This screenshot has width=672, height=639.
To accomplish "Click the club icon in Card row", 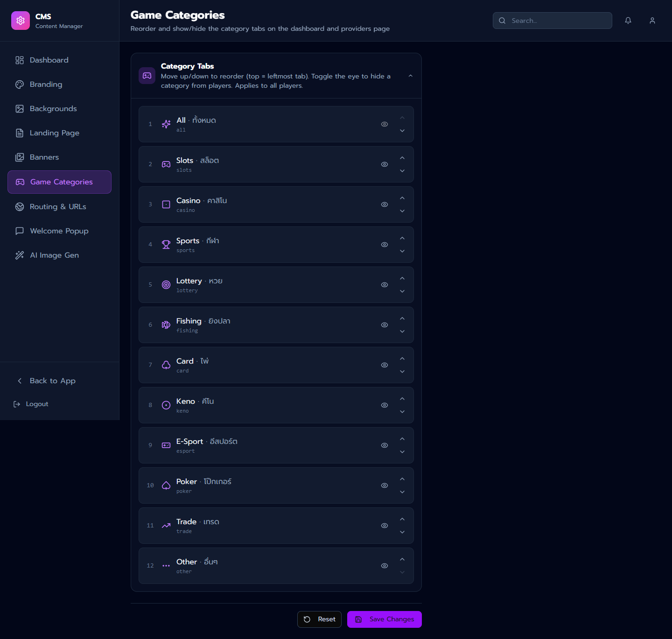I will [166, 365].
